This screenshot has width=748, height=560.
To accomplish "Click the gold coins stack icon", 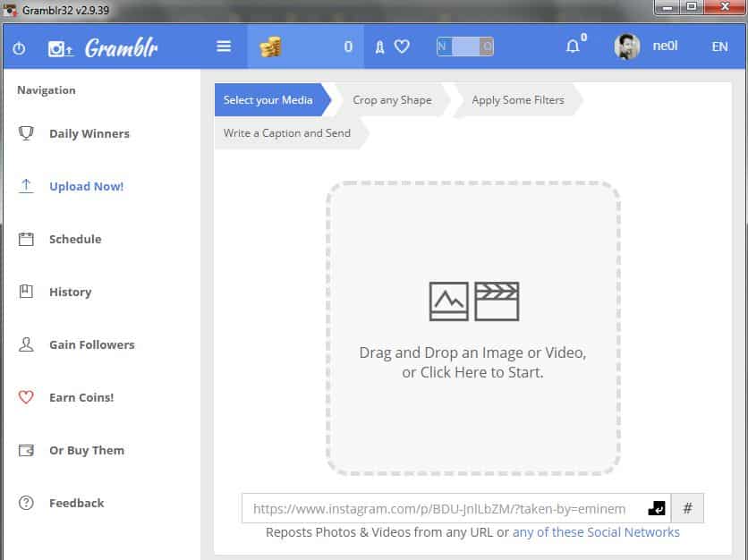I will coord(270,47).
